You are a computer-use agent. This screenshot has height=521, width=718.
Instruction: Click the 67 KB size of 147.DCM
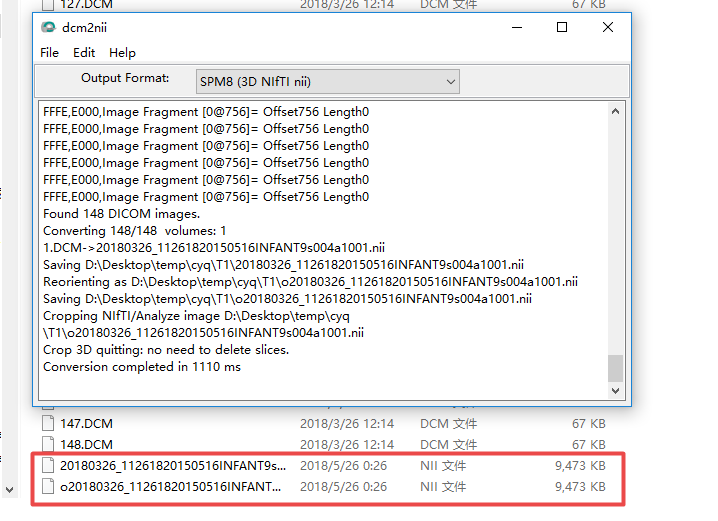coord(588,423)
